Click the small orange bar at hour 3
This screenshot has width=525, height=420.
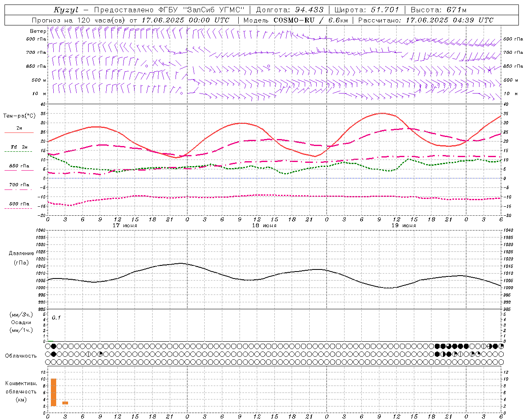65,403
